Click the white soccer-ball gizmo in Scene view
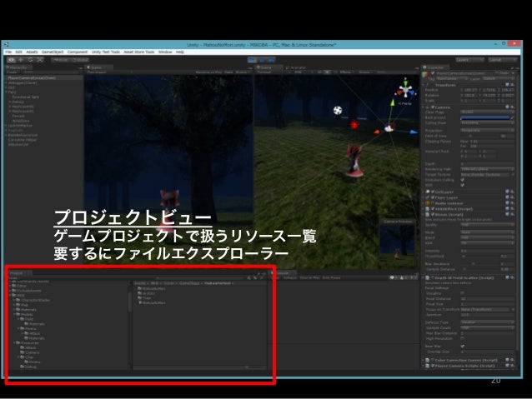532x399 pixels. pos(337,110)
